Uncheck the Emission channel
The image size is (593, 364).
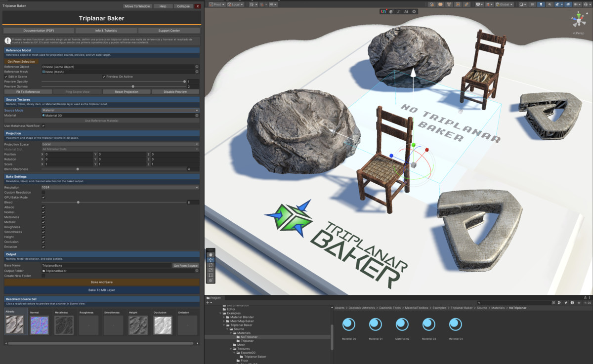point(43,247)
